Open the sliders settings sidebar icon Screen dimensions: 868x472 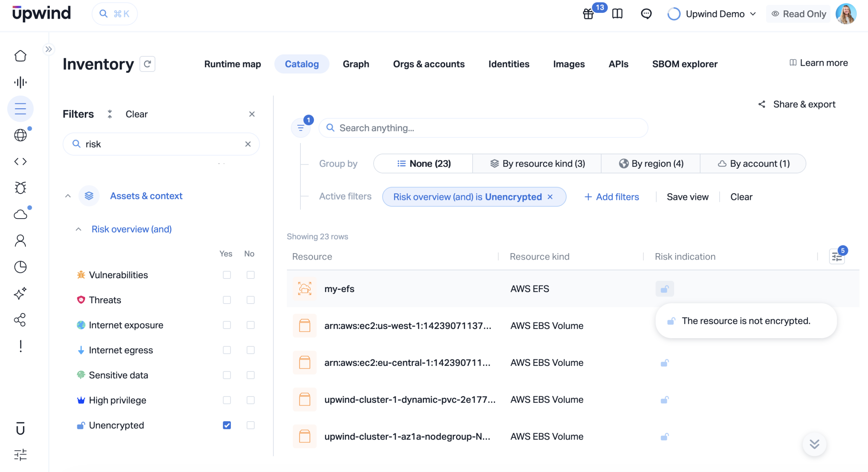pos(20,455)
